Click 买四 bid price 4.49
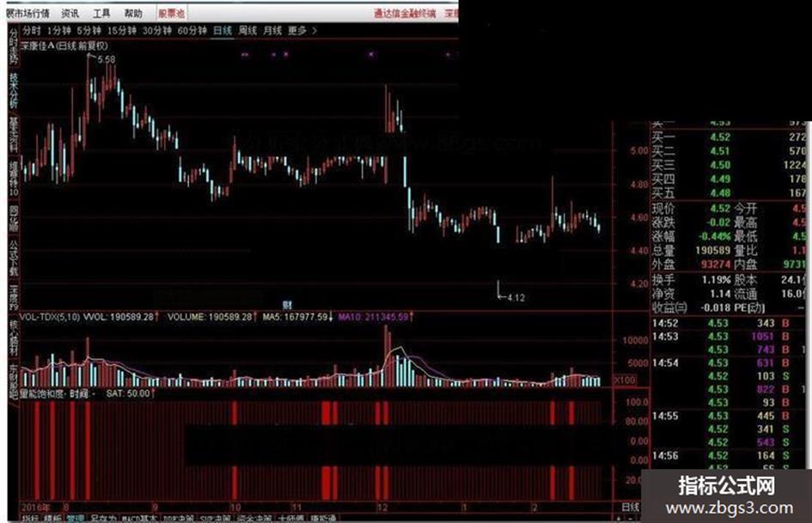Viewport: 812px width, 523px height. [720, 179]
